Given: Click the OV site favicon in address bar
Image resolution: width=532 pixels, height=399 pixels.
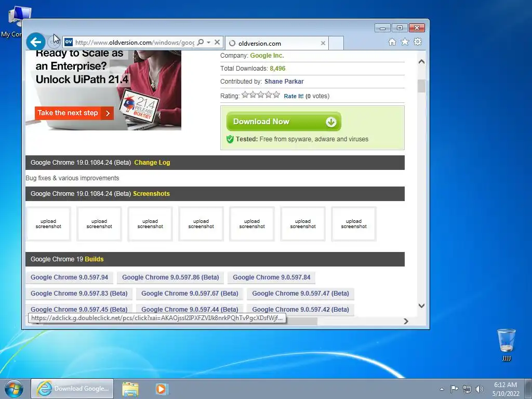Looking at the screenshot, I should (x=69, y=42).
